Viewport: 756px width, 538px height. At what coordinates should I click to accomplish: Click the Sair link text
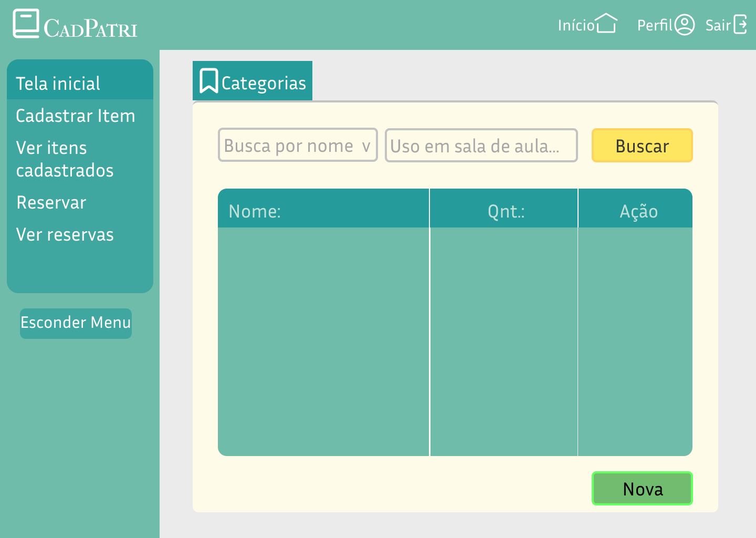tap(718, 25)
